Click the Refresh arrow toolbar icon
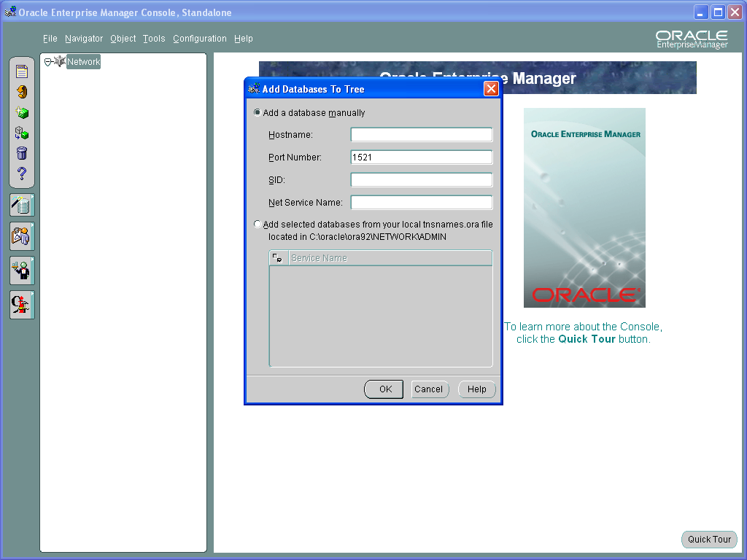Viewport: 747px width, 560px height. point(22,91)
